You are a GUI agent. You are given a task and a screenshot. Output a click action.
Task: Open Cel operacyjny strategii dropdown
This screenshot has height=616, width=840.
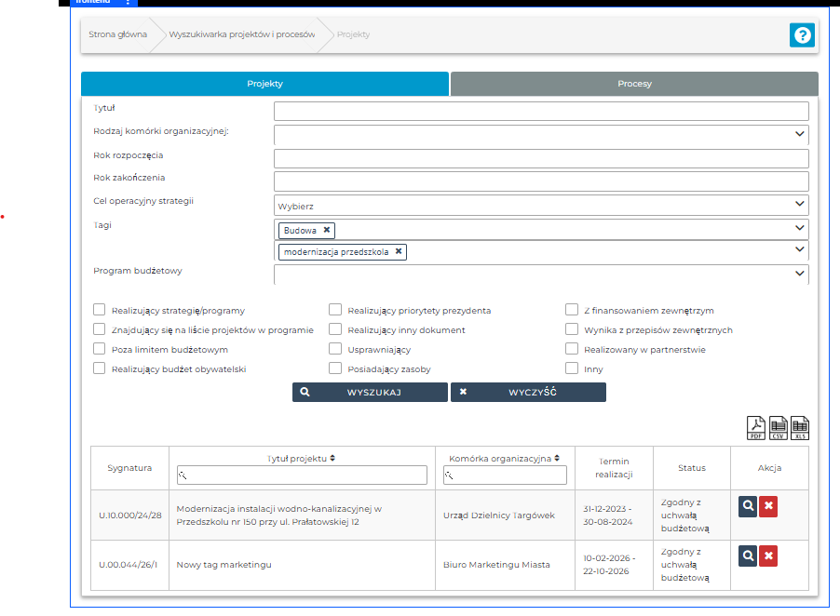pyautogui.click(x=541, y=205)
